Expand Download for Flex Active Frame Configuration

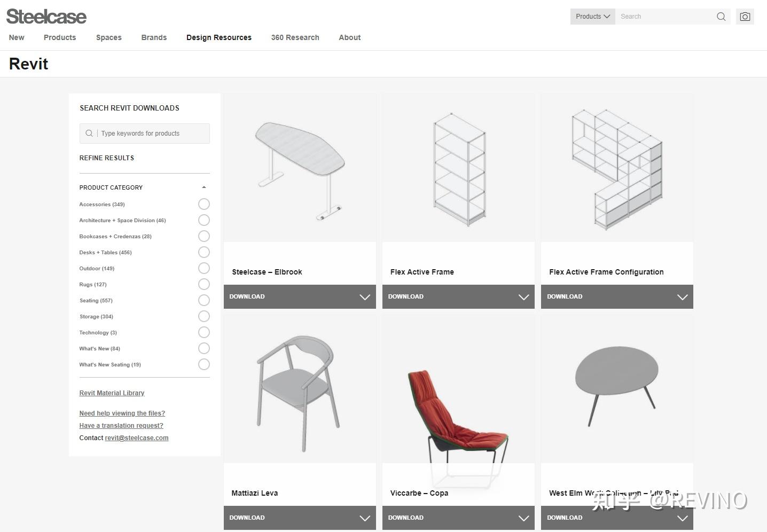[617, 296]
